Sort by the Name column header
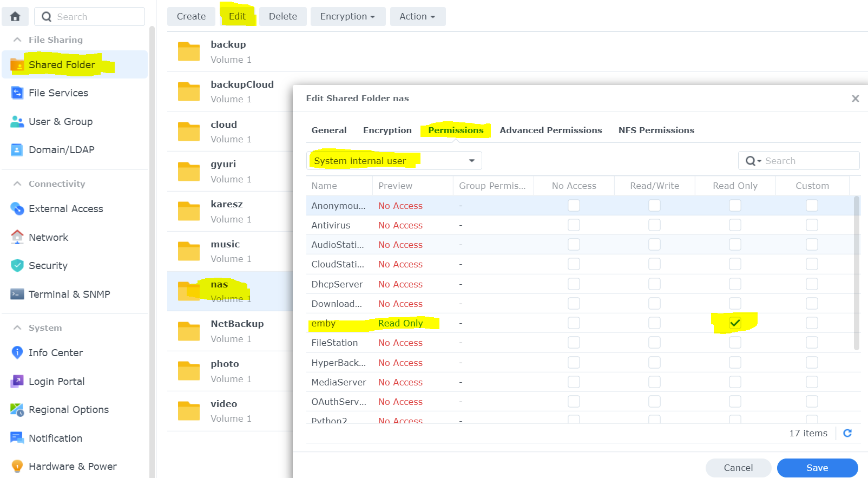The width and height of the screenshot is (868, 478). (x=339, y=186)
